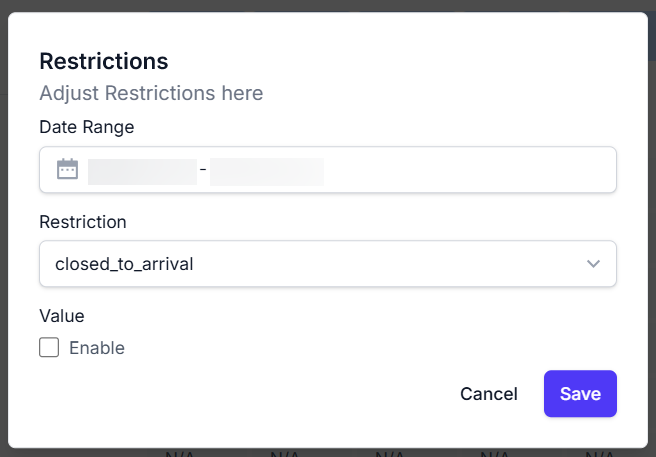Click the 'Adjust Restrictions here' subtitle
The width and height of the screenshot is (656, 457).
(151, 94)
